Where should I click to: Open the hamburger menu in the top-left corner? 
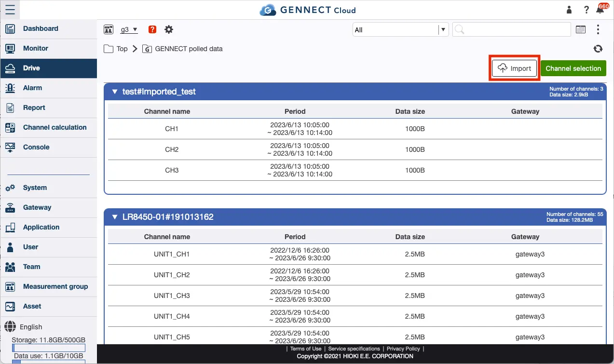pos(11,10)
